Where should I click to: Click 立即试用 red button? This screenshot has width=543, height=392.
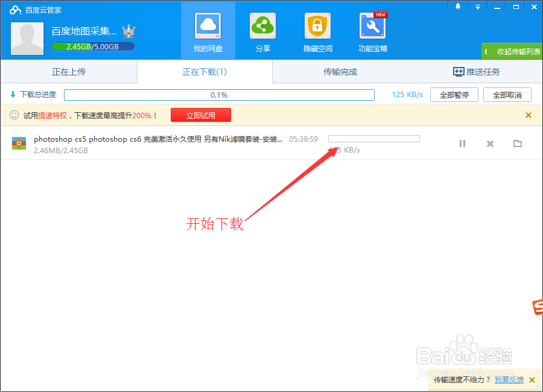201,115
